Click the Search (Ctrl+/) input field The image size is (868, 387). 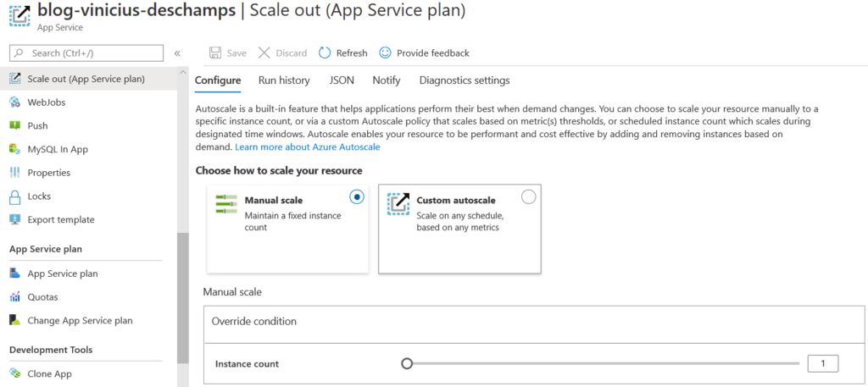click(x=86, y=53)
